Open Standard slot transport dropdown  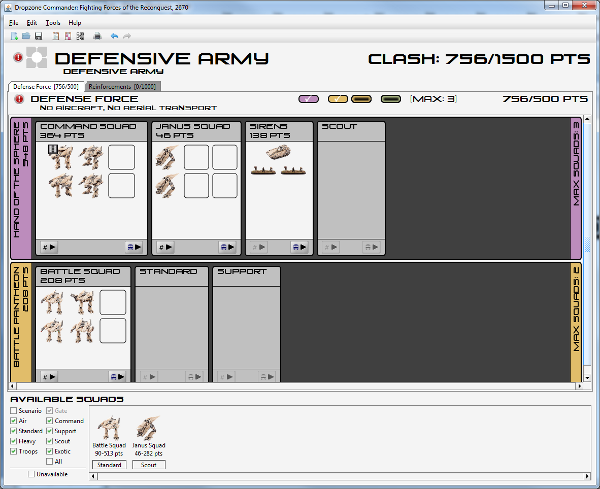click(x=194, y=377)
